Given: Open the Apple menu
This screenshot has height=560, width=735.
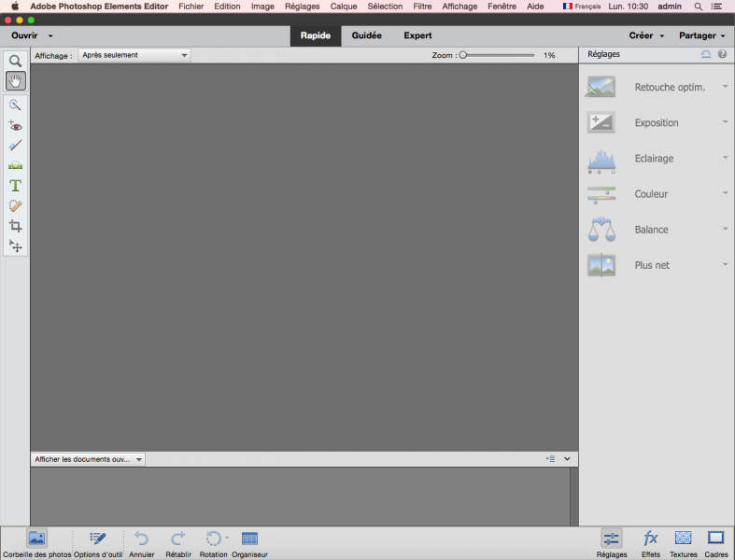Looking at the screenshot, I should coord(15,7).
